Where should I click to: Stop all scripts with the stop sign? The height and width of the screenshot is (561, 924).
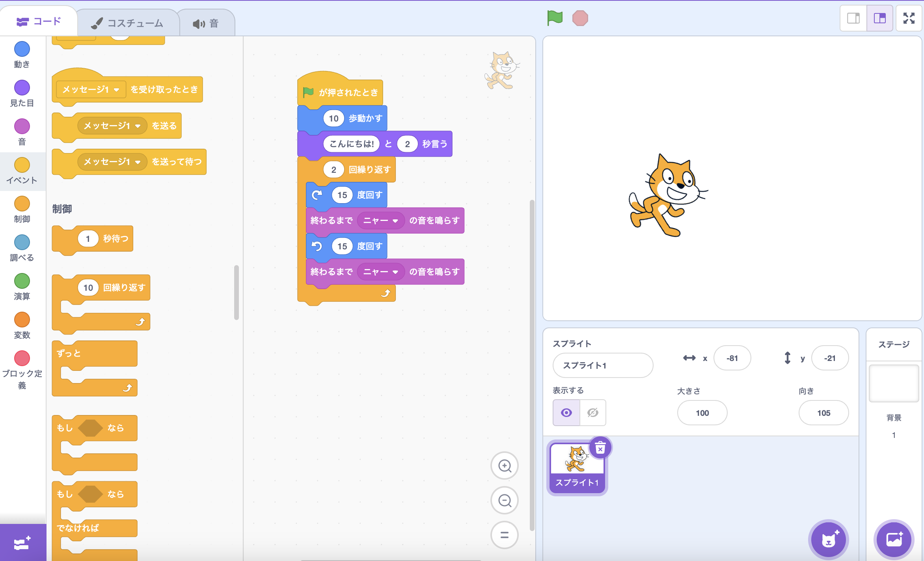pos(579,18)
